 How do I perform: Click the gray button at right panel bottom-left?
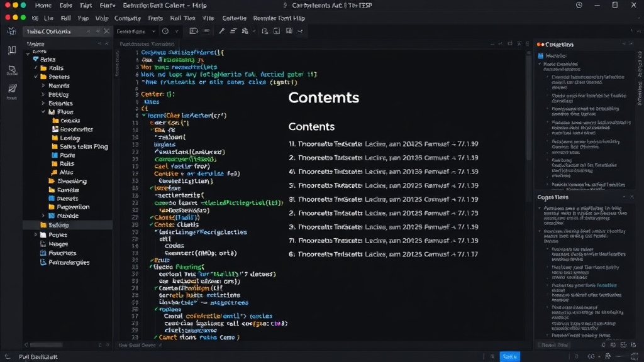[x=555, y=345]
